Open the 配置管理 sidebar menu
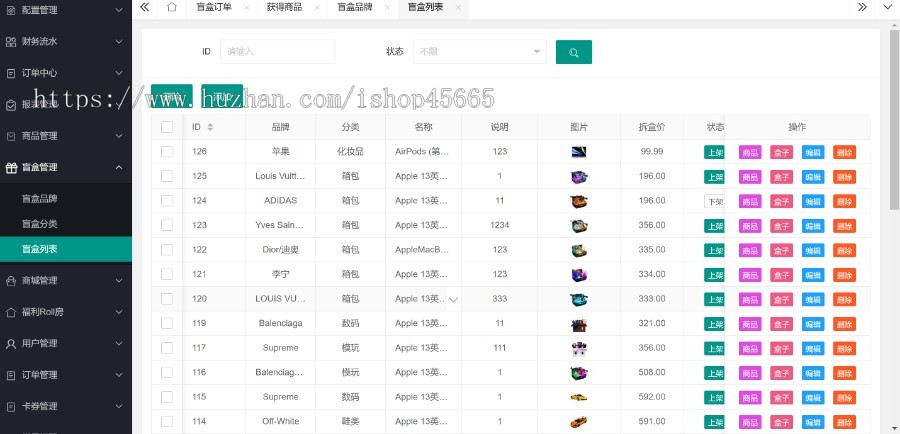900x434 pixels. click(66, 10)
